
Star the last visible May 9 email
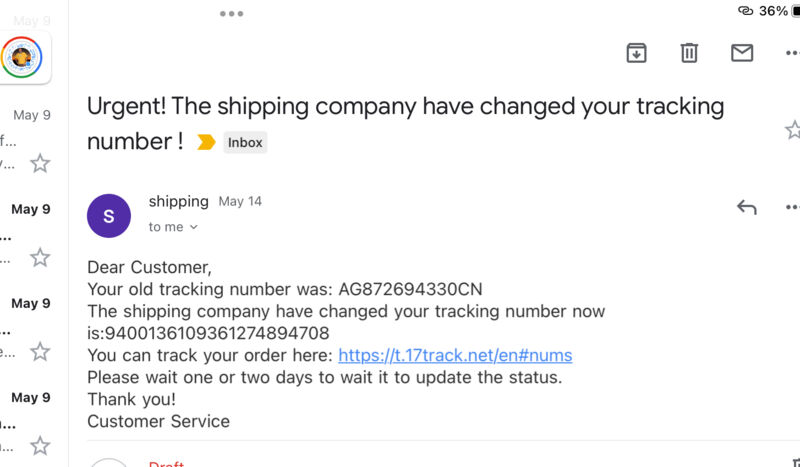click(40, 446)
